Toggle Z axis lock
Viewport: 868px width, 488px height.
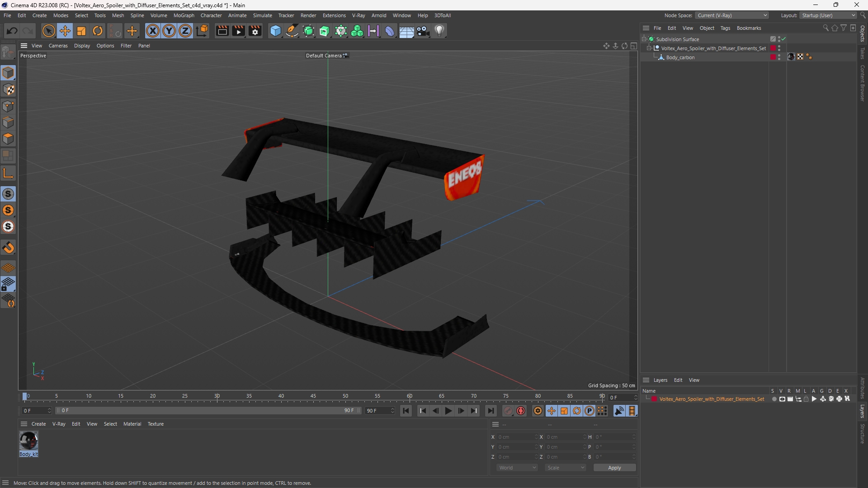(x=185, y=31)
